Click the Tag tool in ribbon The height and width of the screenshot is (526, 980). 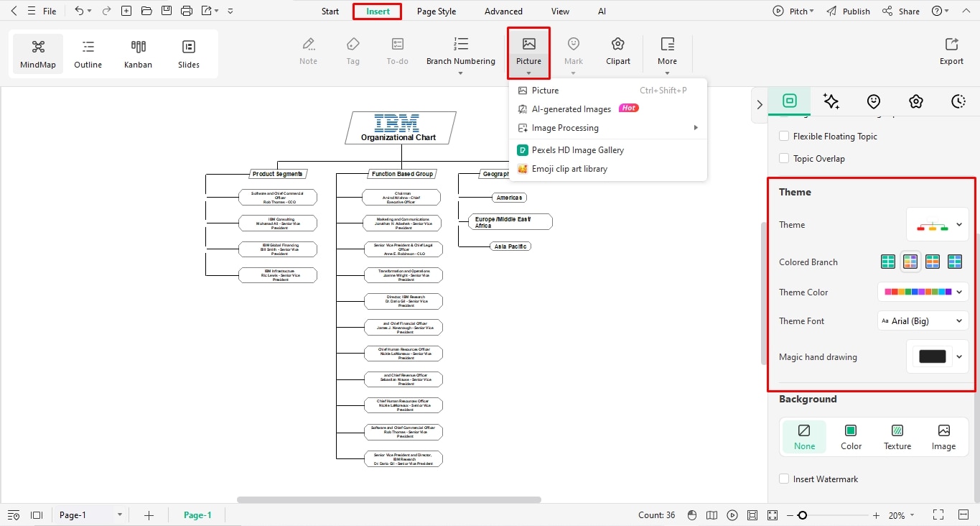tap(353, 51)
